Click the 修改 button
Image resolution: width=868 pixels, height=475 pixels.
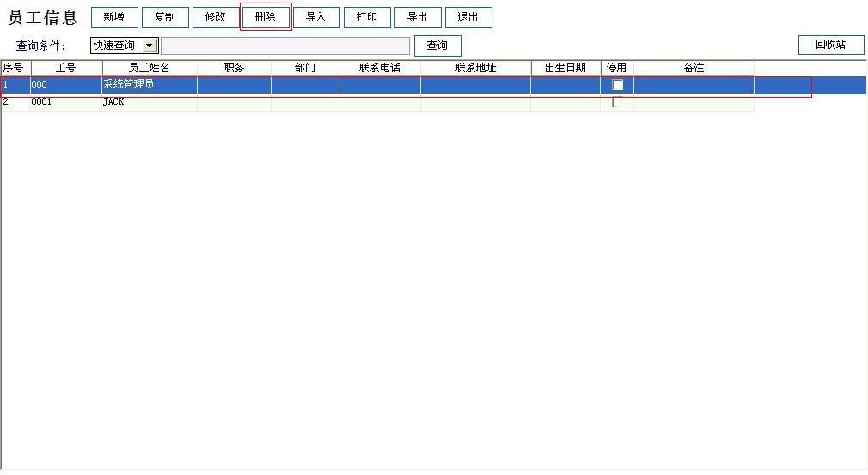(x=216, y=17)
